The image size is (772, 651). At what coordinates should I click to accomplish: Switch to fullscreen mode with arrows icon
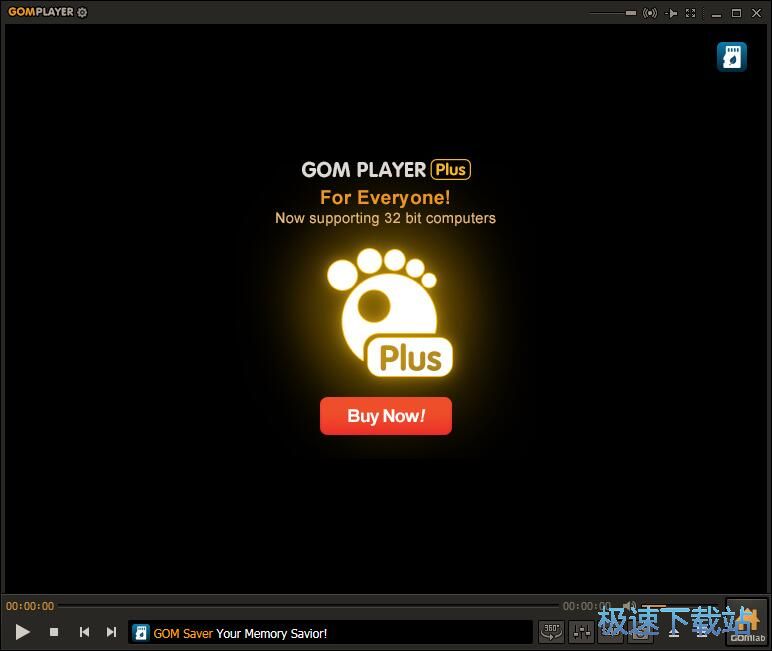point(690,13)
